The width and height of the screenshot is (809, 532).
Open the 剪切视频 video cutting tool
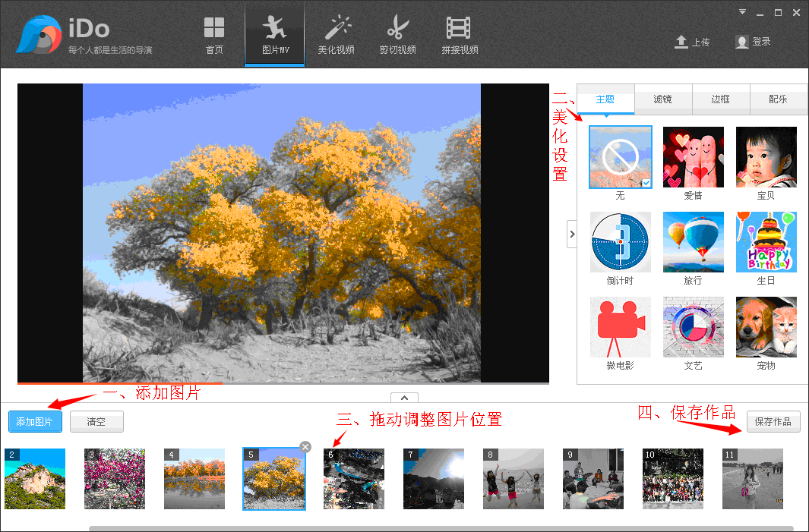[398, 34]
